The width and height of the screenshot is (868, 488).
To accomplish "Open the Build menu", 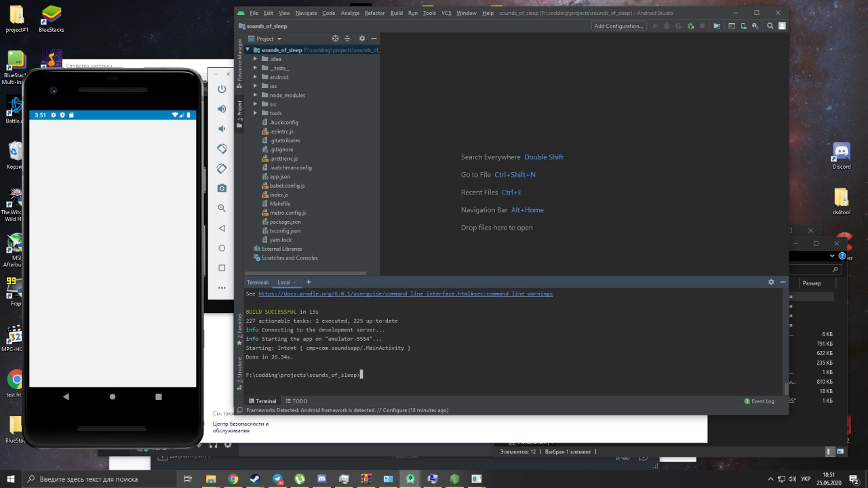I will point(397,13).
